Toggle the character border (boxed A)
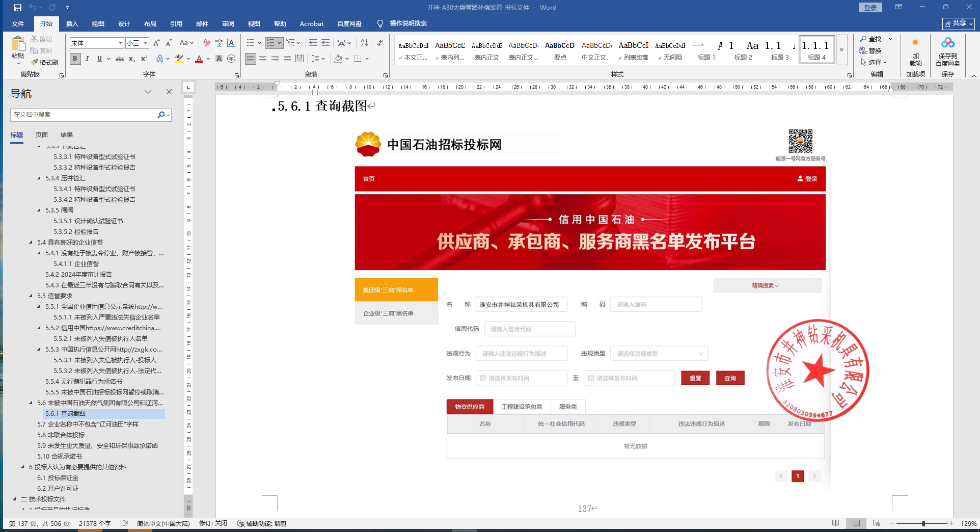The width and height of the screenshot is (980, 532). click(231, 43)
